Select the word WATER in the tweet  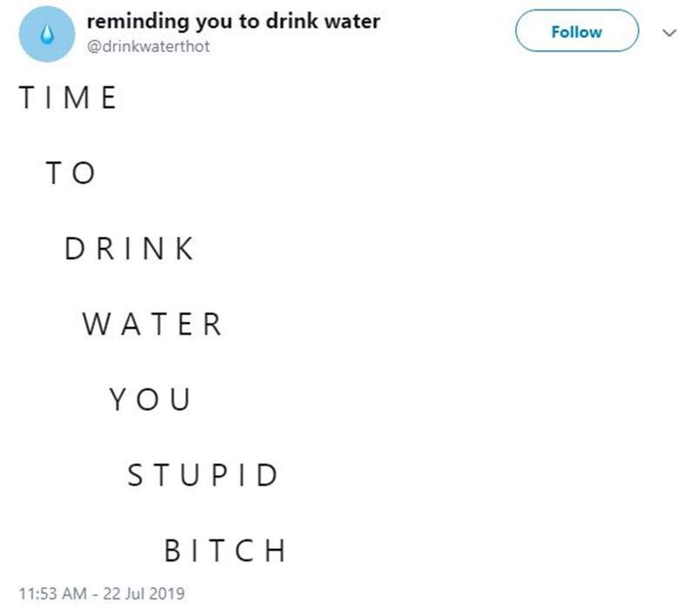click(x=153, y=325)
